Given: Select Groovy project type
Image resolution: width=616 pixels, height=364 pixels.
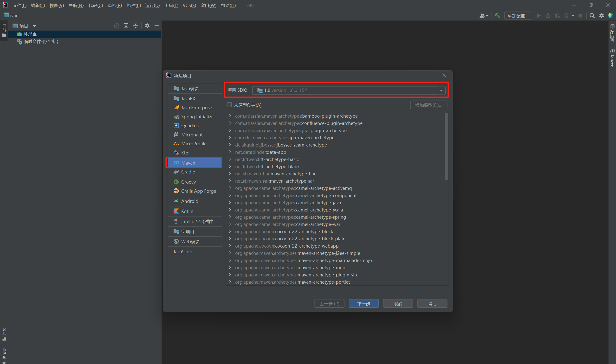Looking at the screenshot, I should coord(195,182).
